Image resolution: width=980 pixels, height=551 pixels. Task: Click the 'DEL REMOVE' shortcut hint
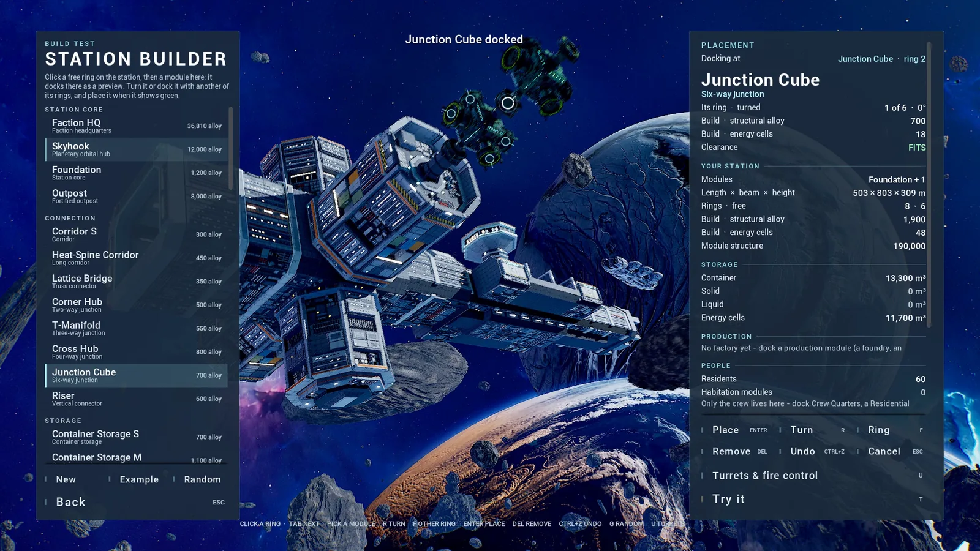pyautogui.click(x=532, y=524)
